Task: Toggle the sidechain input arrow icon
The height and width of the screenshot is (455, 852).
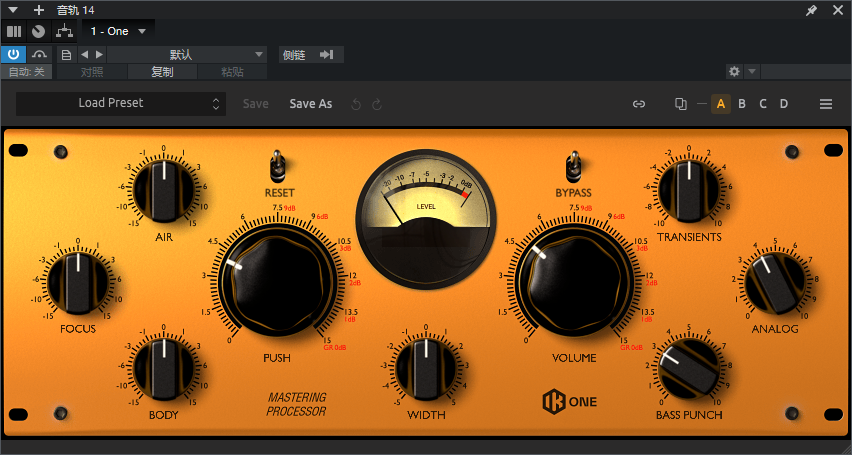Action: click(326, 55)
